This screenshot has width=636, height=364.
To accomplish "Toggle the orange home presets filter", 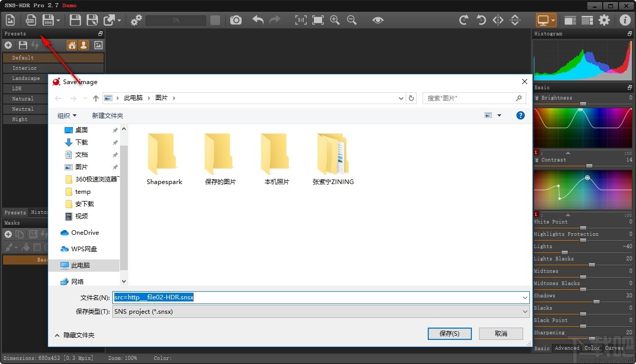I will click(x=72, y=45).
